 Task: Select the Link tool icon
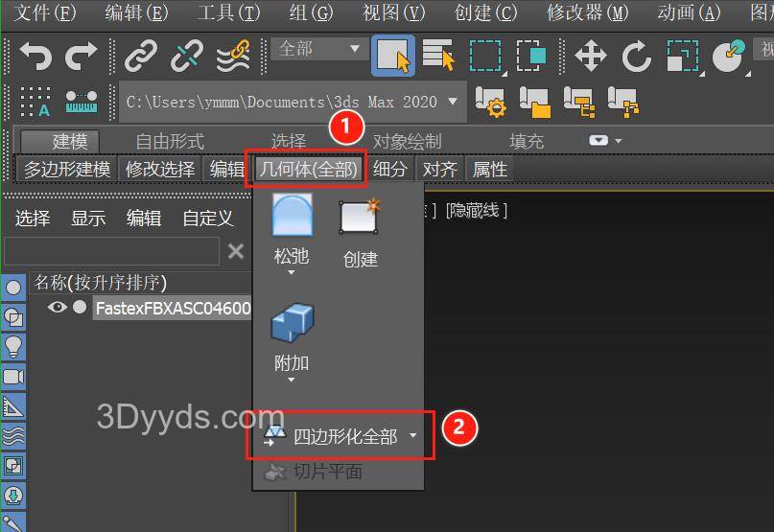tap(141, 56)
